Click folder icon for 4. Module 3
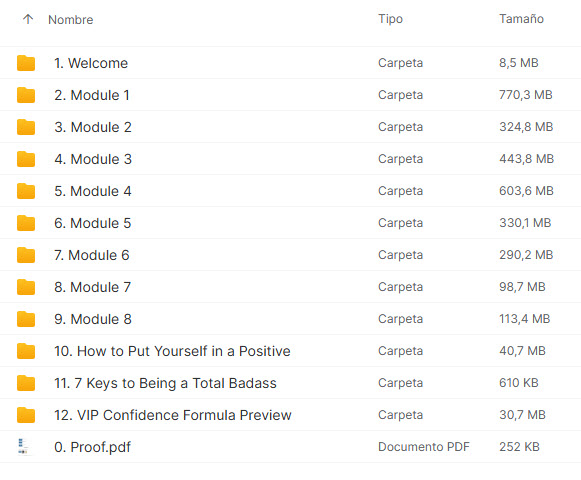The width and height of the screenshot is (581, 480). tap(26, 159)
